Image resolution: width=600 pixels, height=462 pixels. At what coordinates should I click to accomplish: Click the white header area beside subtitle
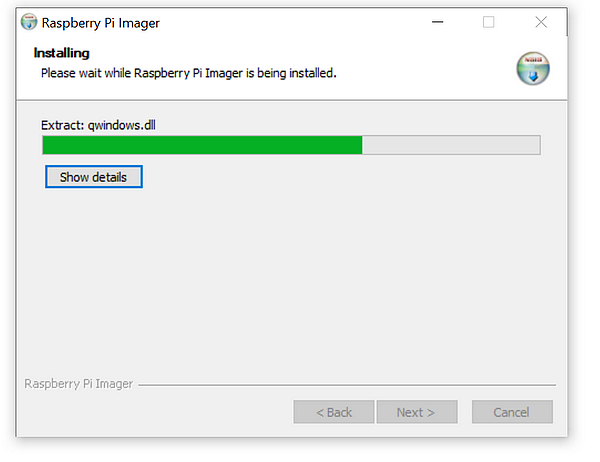[425, 73]
